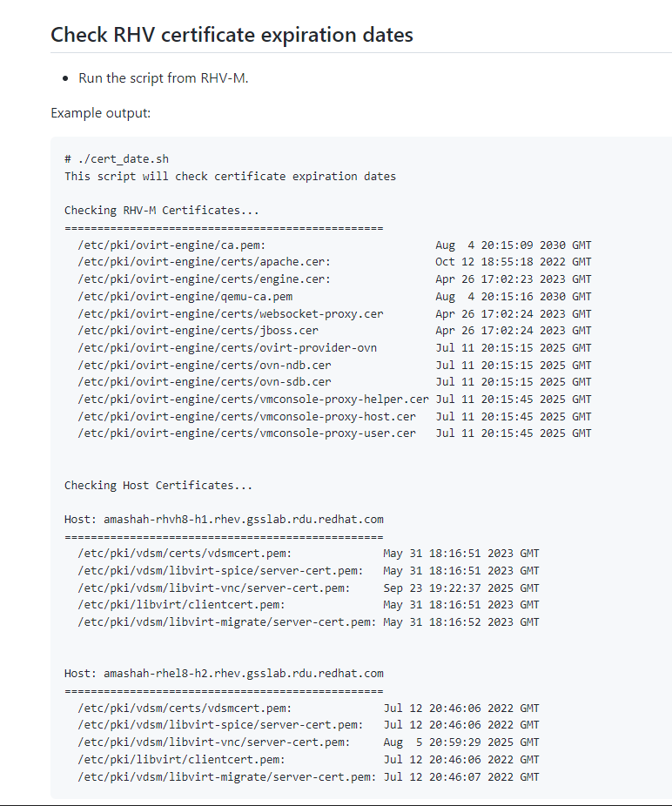Click the amashah-rhvh8-h1 host name line
The image size is (672, 806).
(224, 520)
